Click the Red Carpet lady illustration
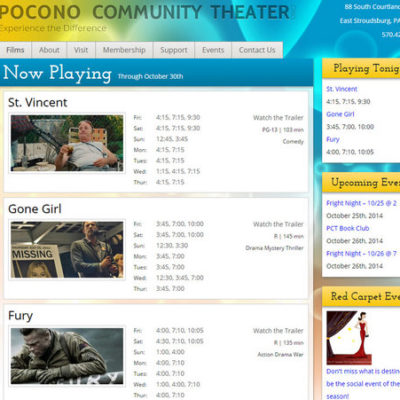The width and height of the screenshot is (400, 400). point(349,338)
